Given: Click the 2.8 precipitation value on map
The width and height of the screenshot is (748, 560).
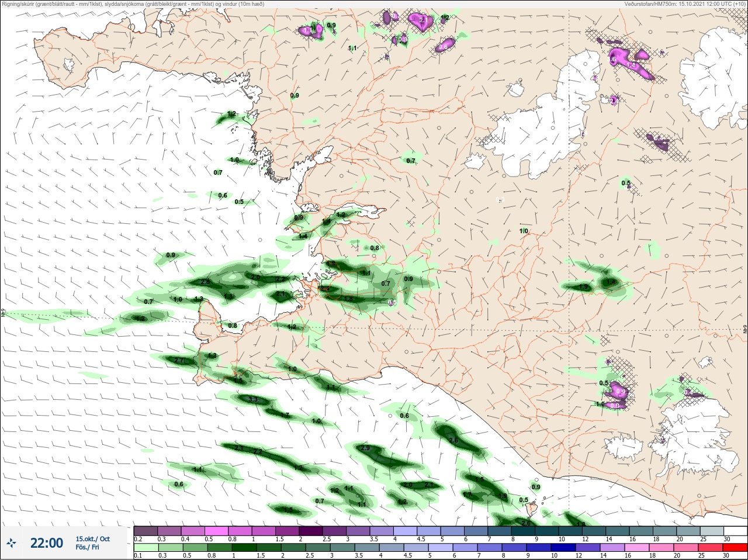Looking at the screenshot, I should tap(205, 282).
